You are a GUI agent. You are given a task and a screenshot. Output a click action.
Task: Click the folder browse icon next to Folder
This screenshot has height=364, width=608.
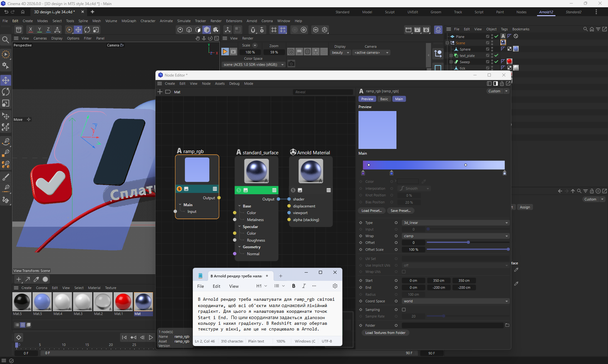[507, 325]
